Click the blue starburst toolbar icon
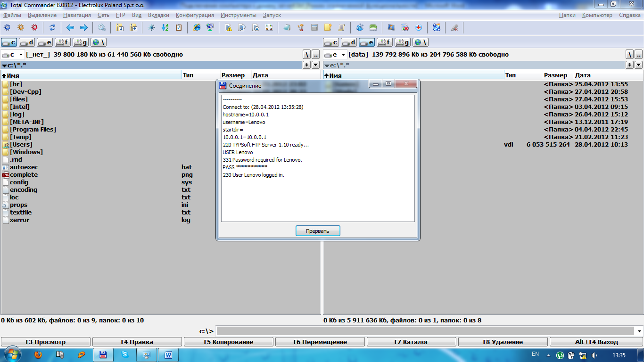Viewport: 644px width, 362px height. (x=151, y=27)
